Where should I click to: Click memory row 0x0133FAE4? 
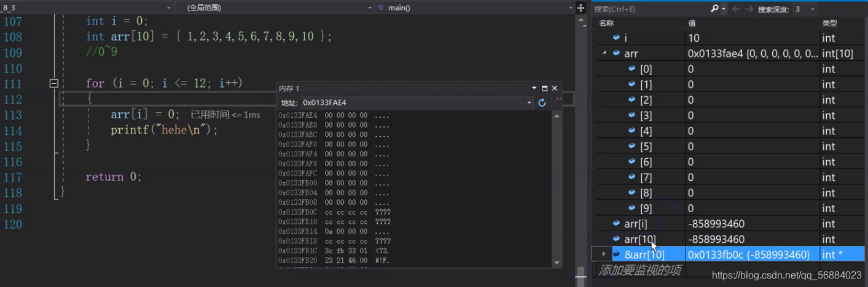(x=335, y=115)
